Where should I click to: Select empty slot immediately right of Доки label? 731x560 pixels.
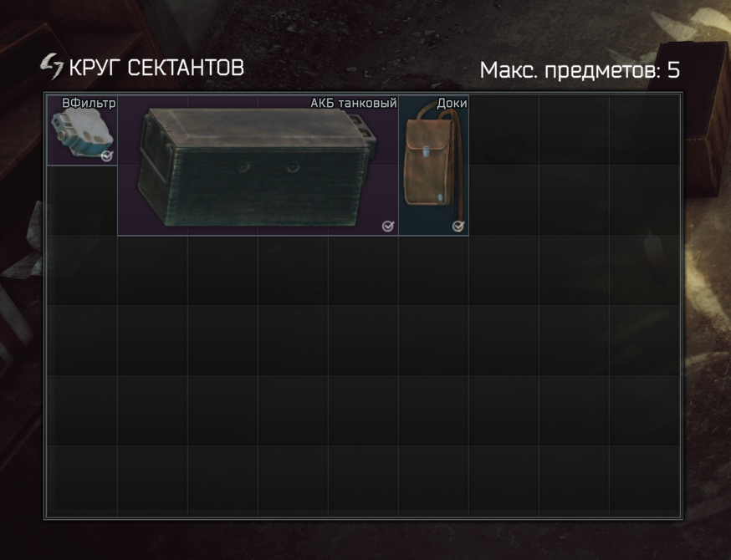504,130
